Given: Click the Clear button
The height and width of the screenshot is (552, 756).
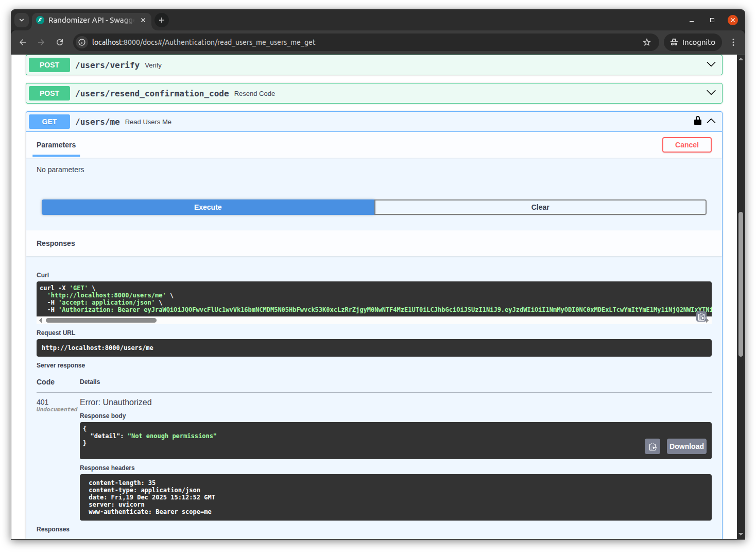Looking at the screenshot, I should click(540, 207).
